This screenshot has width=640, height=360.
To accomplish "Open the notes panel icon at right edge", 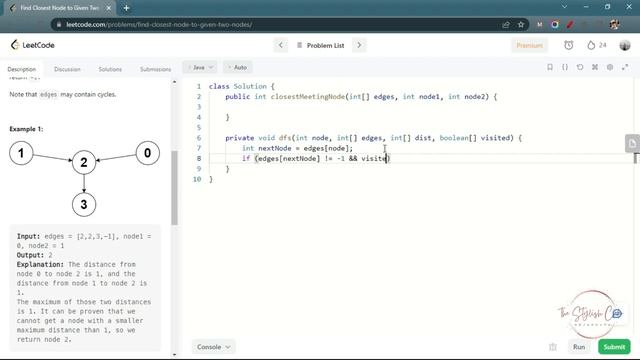I will 632,143.
